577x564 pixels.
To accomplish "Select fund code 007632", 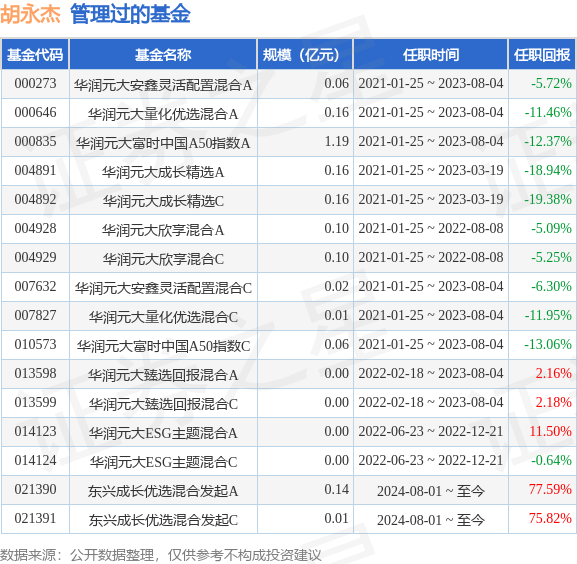I will [x=35, y=286].
